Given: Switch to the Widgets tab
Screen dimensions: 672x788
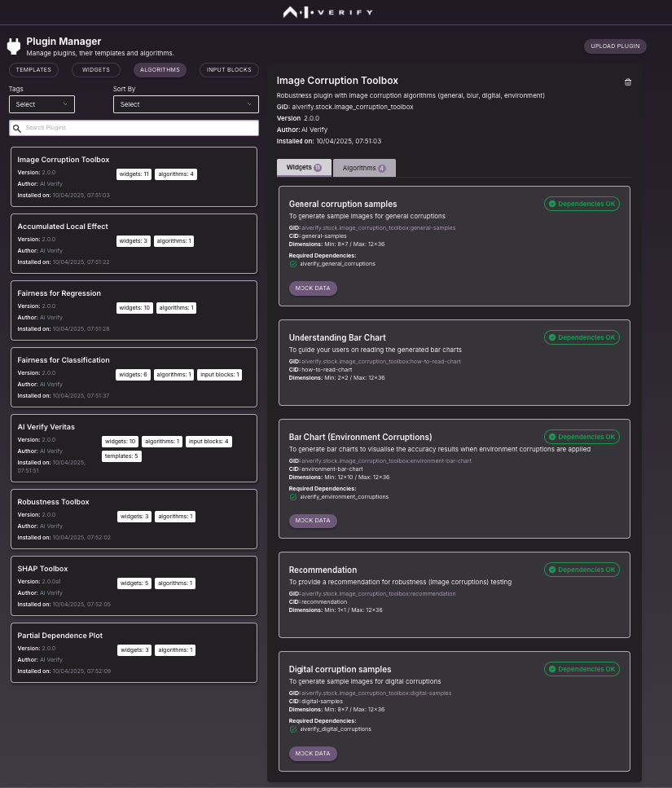Looking at the screenshot, I should point(304,167).
